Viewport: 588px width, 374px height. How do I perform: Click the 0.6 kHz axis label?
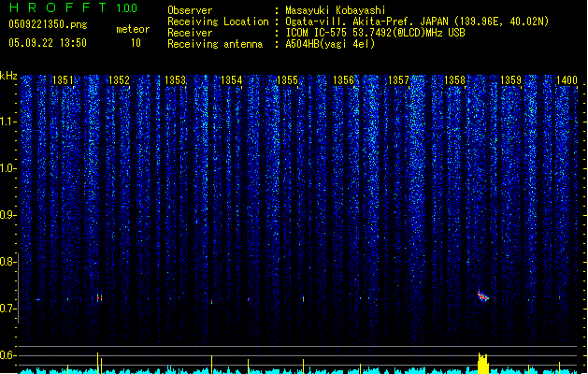7,355
